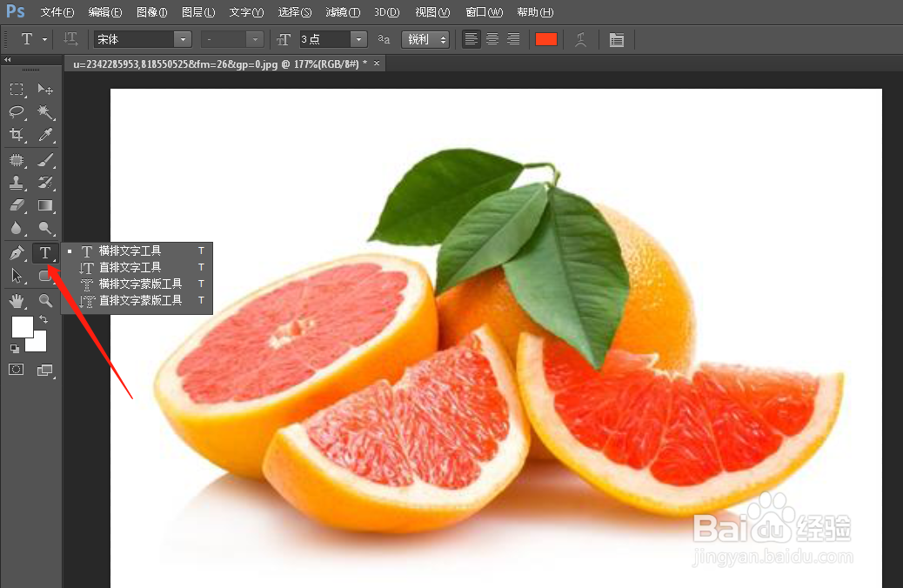
Task: Select the Path Selection tool
Action: 17,276
